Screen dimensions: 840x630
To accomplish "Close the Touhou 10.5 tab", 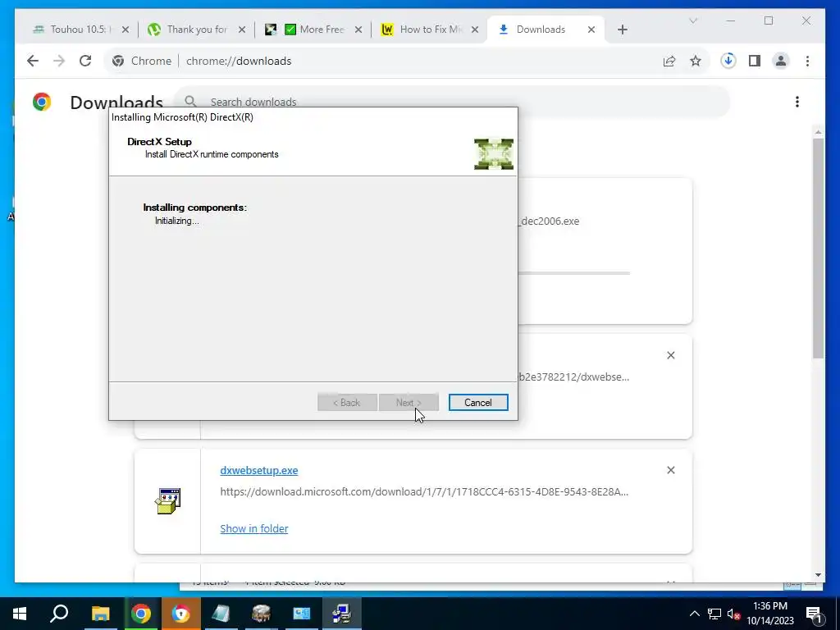I will pos(126,30).
